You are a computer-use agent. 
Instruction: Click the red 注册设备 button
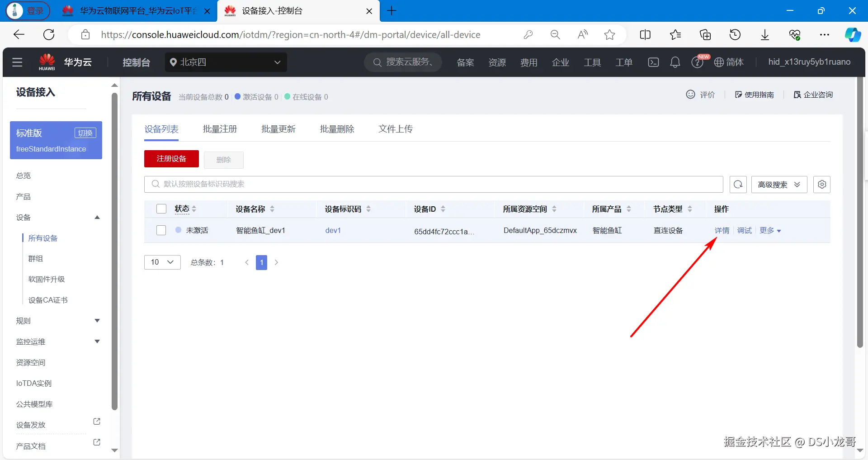tap(171, 159)
